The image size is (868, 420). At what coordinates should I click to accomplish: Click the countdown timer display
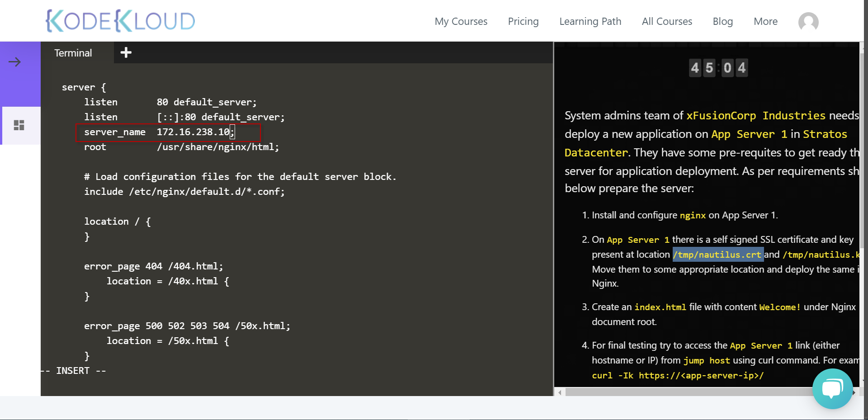(718, 68)
